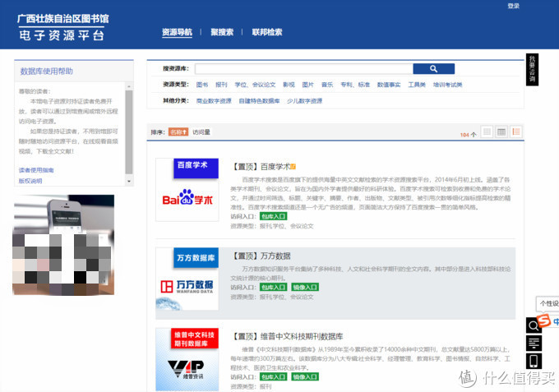Open the black magnifier icon on right sidebar
Image resolution: width=559 pixels, height=392 pixels.
click(534, 325)
